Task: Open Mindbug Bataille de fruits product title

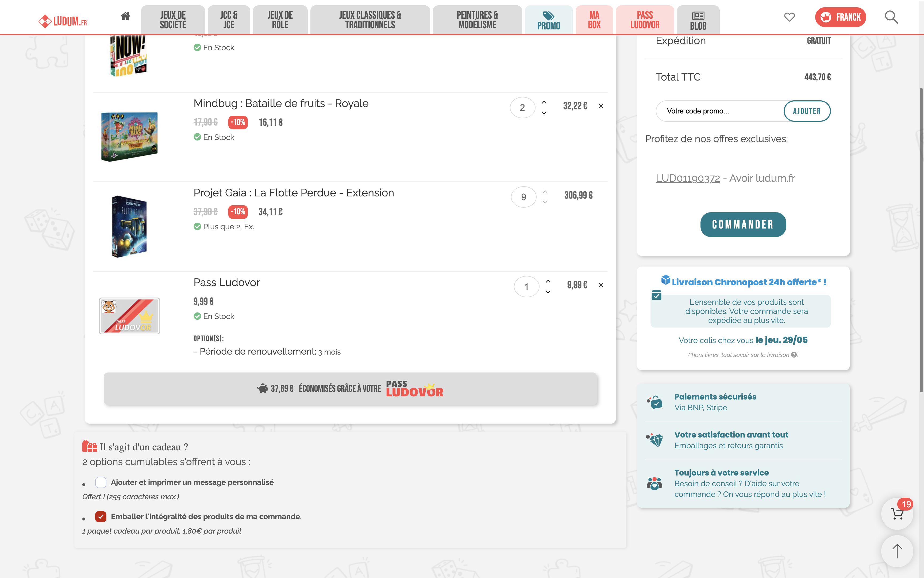Action: (281, 104)
